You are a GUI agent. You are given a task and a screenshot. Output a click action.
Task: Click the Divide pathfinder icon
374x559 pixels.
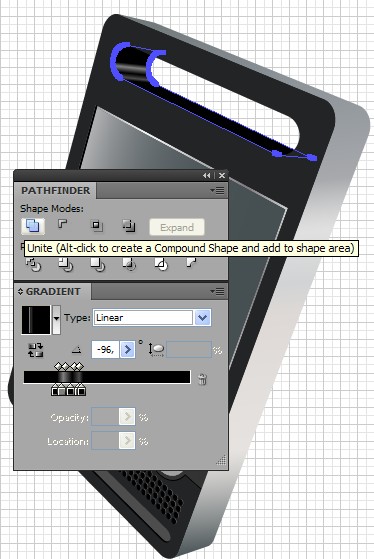[x=34, y=265]
